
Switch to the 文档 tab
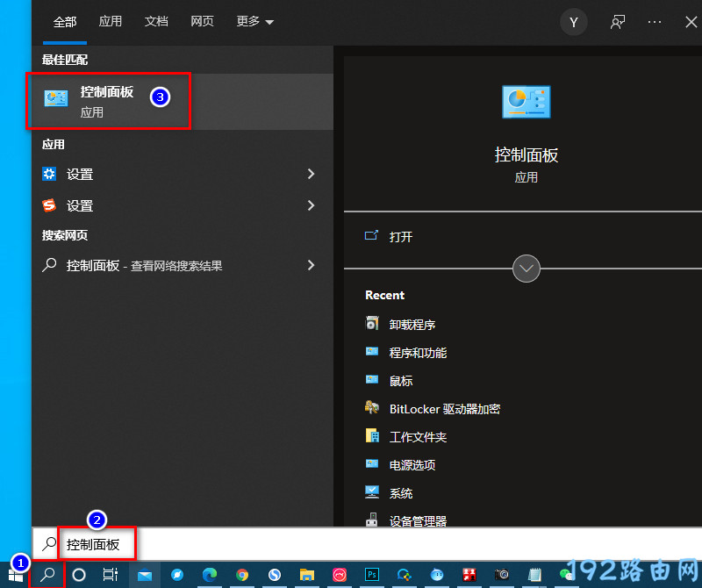(x=156, y=22)
